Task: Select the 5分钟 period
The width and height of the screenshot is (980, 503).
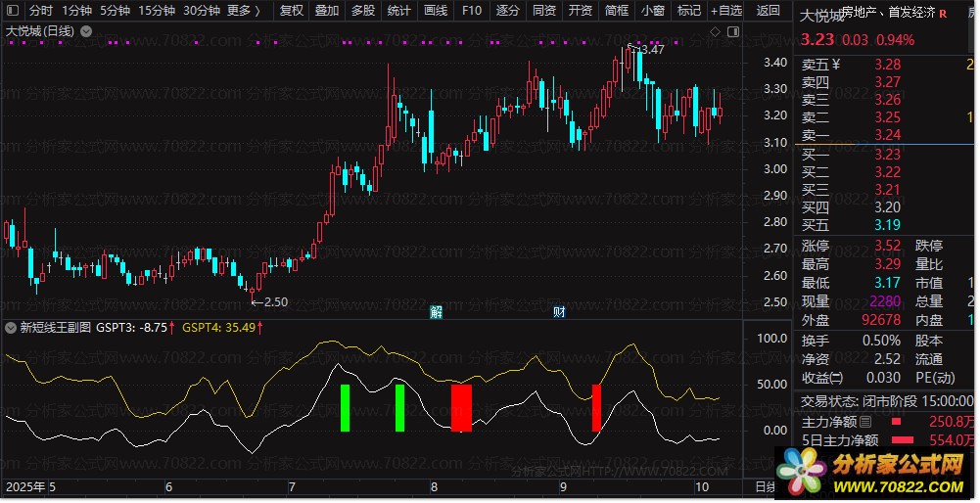Action: pos(115,10)
